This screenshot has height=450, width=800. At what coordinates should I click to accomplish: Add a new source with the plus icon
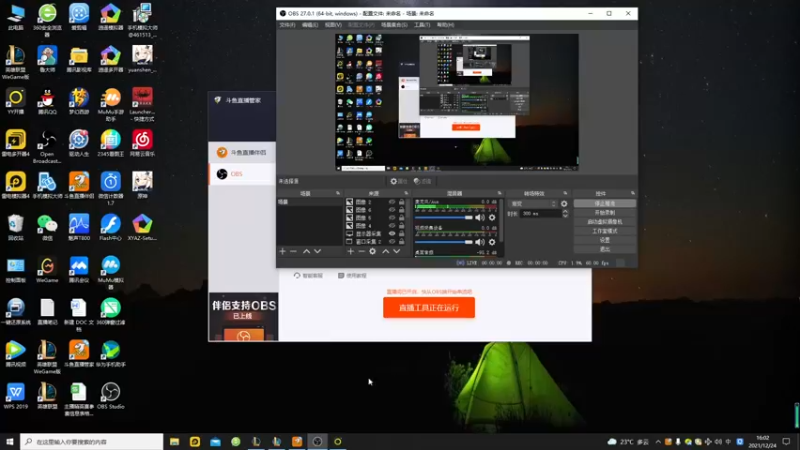[x=351, y=251]
